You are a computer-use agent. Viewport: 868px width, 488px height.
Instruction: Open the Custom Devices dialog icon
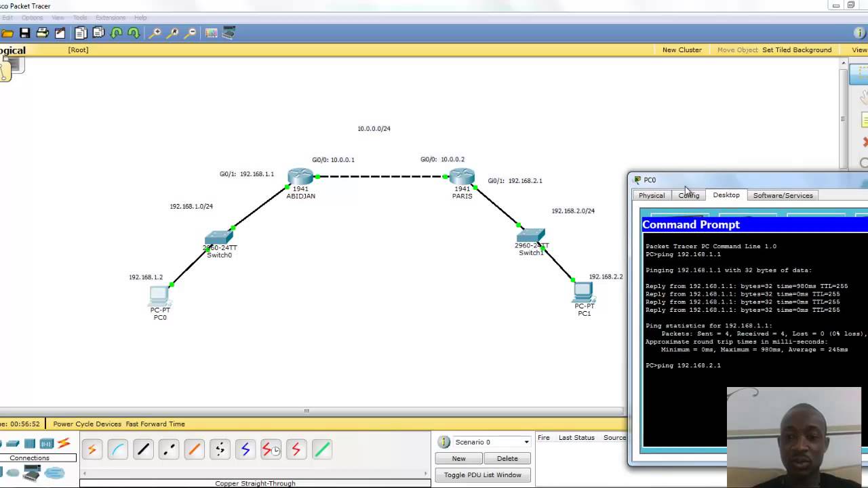tap(229, 33)
